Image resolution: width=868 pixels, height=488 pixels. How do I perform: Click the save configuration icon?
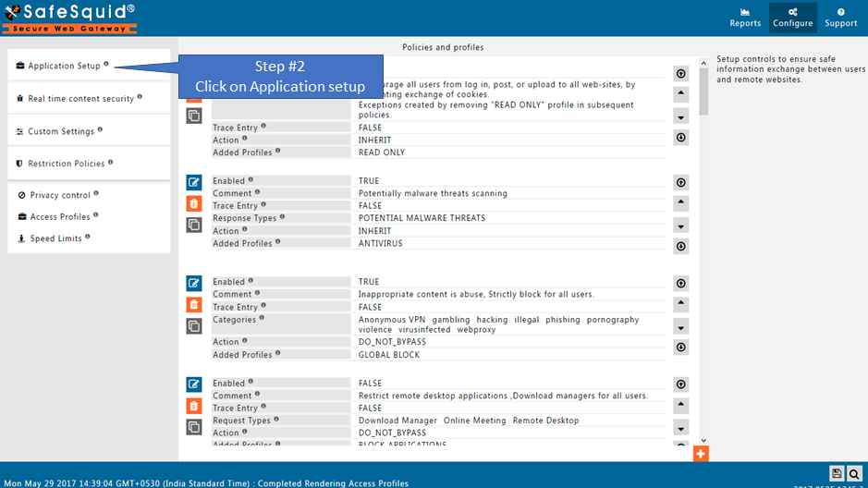837,473
